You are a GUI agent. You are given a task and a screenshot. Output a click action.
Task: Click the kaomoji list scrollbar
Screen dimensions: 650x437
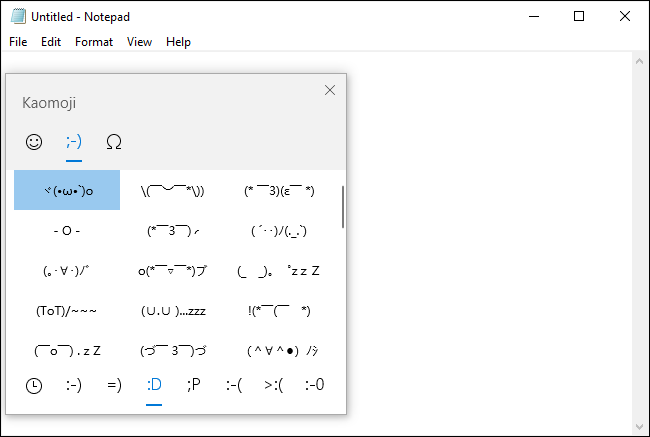343,207
